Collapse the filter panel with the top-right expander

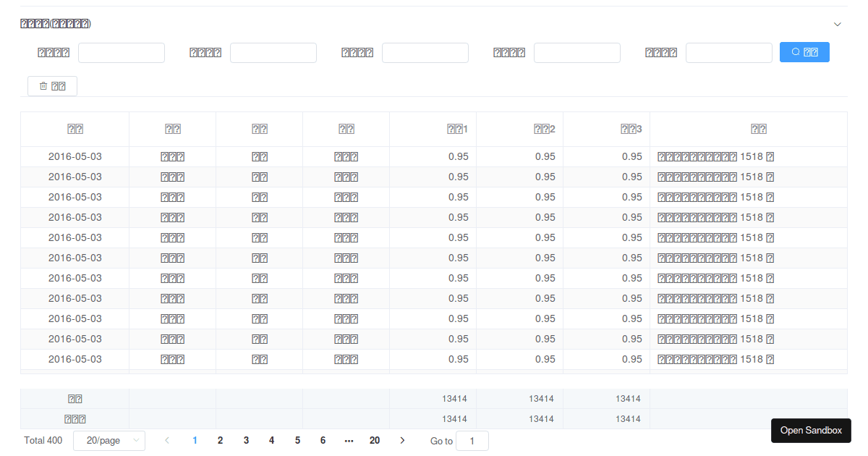(x=837, y=24)
